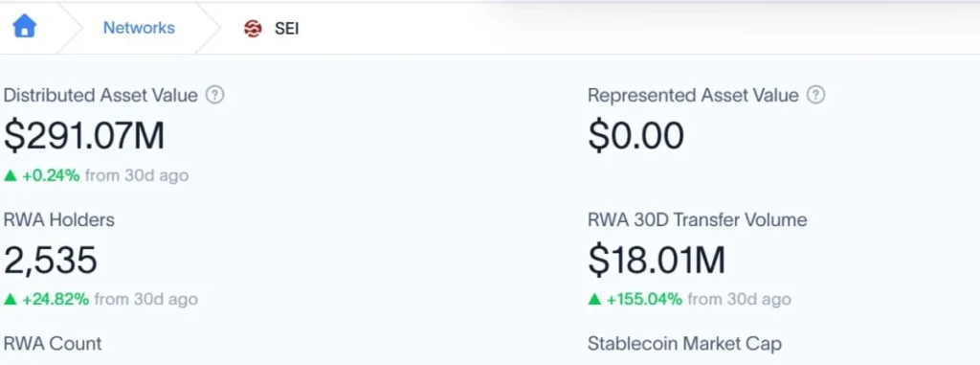The height and width of the screenshot is (365, 980).
Task: Select the $18.01M transfer volume figure
Action: pos(657,261)
